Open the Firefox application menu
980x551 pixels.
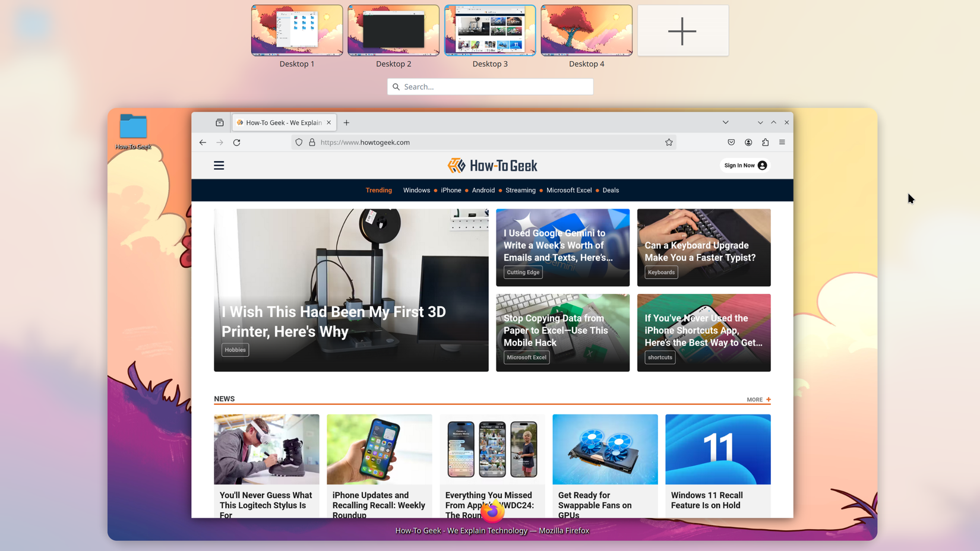coord(782,142)
